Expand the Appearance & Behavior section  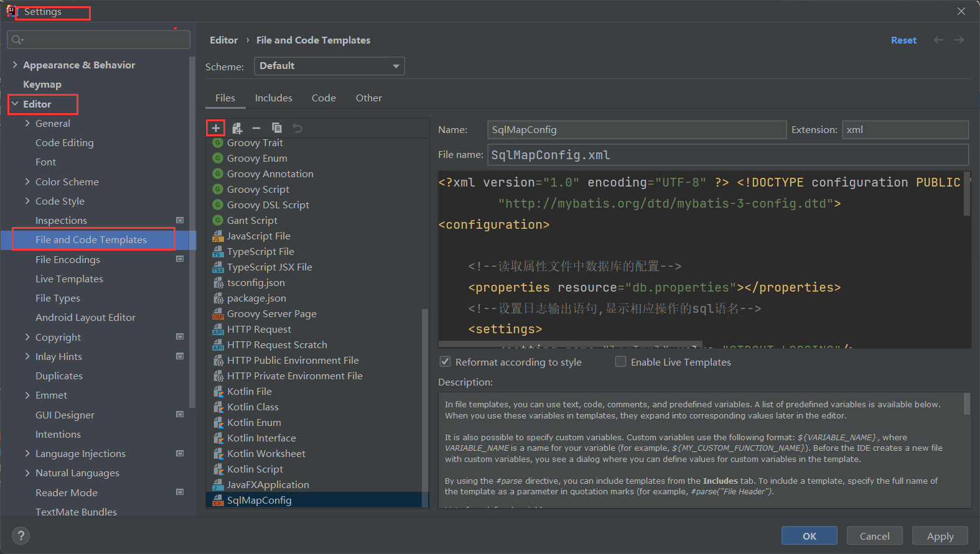(x=15, y=65)
